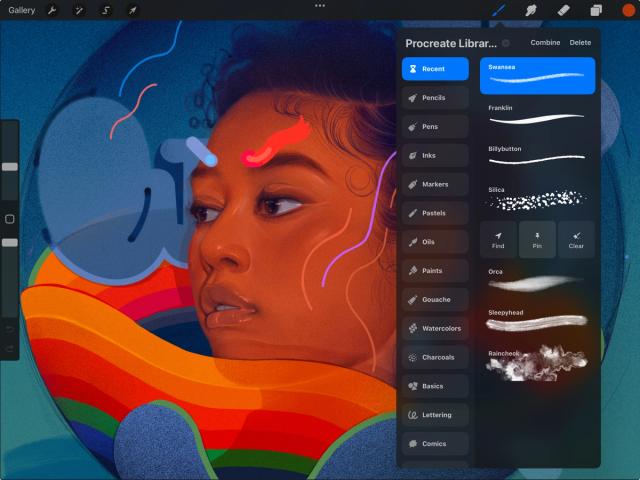640x480 pixels.
Task: Open the Adjustments magic wand menu
Action: [78, 10]
